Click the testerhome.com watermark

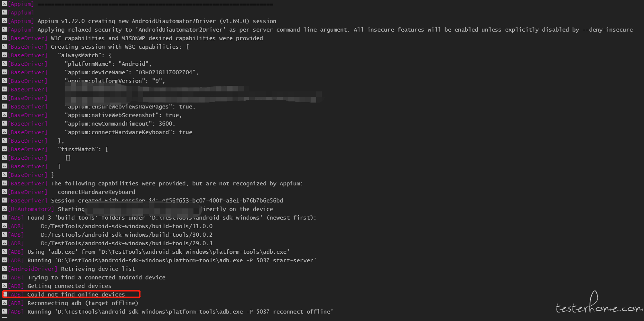click(599, 303)
